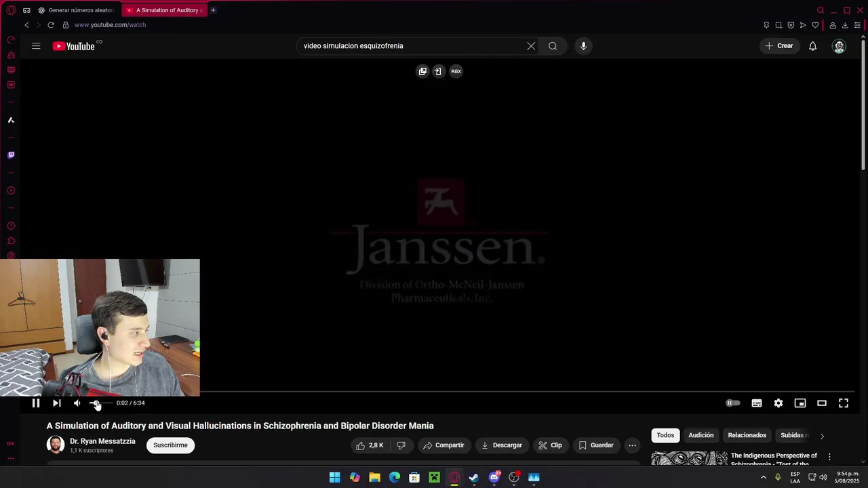
Task: Save video with Guardar button
Action: (596, 445)
